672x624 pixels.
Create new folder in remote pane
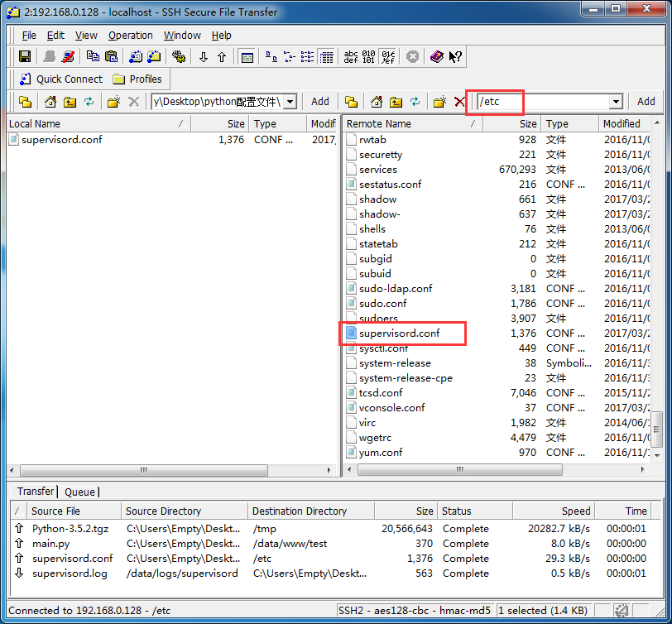(439, 102)
